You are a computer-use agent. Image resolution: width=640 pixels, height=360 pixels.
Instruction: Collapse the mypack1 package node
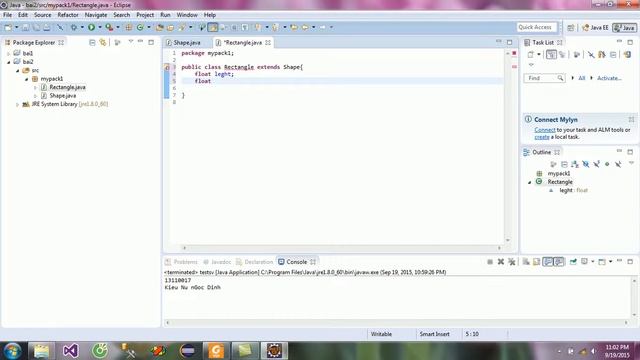[27, 79]
